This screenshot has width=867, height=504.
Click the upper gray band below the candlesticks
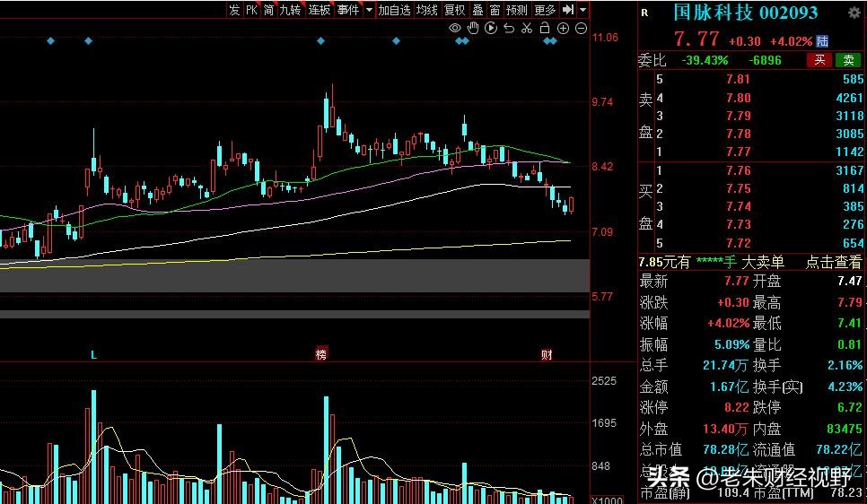[x=294, y=275]
